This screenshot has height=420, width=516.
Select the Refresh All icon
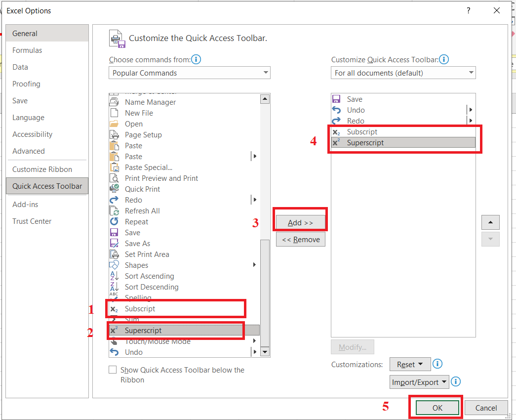tap(114, 211)
